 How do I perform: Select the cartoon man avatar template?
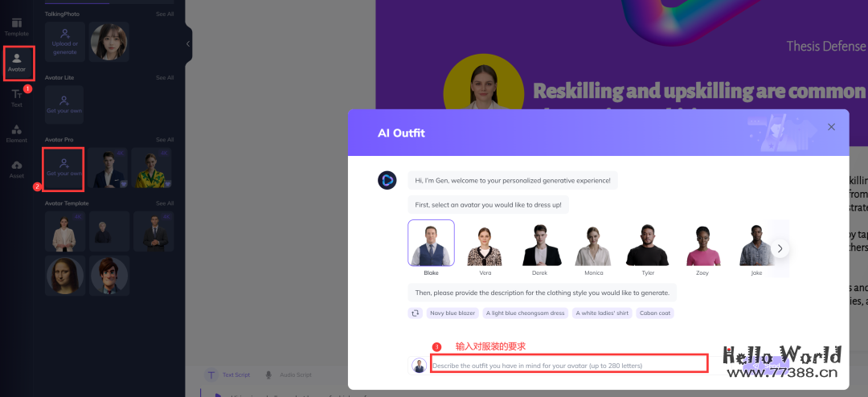click(109, 275)
